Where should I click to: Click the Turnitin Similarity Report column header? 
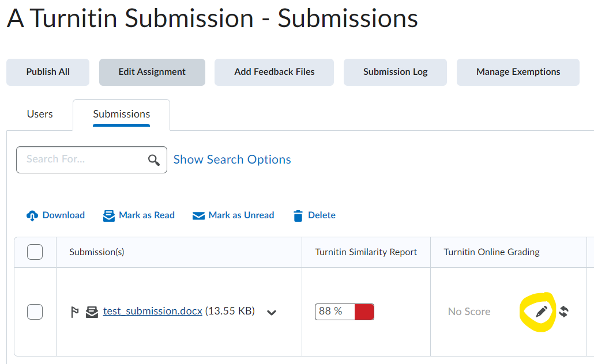[366, 252]
